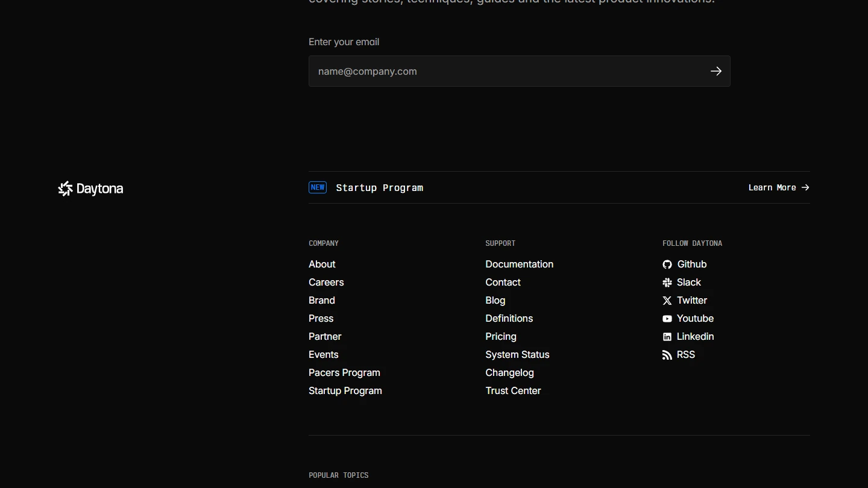The height and width of the screenshot is (488, 868).
Task: Check the System Status page
Action: pyautogui.click(x=517, y=354)
